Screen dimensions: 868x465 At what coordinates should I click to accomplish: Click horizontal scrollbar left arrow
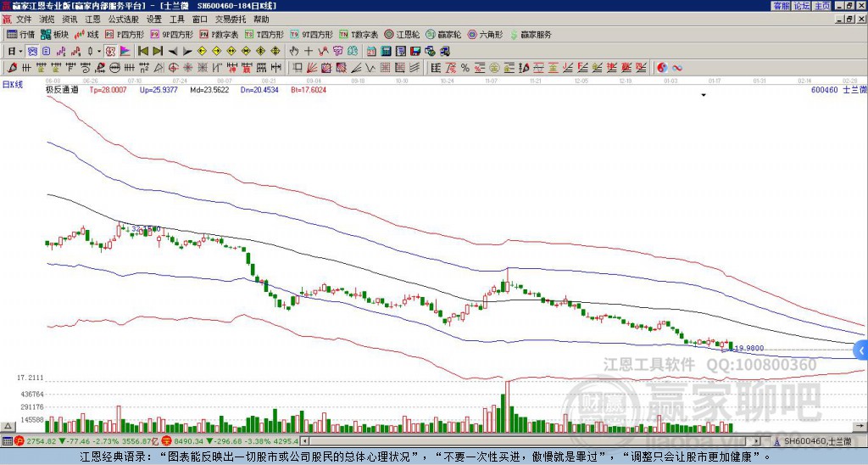[x=305, y=441]
